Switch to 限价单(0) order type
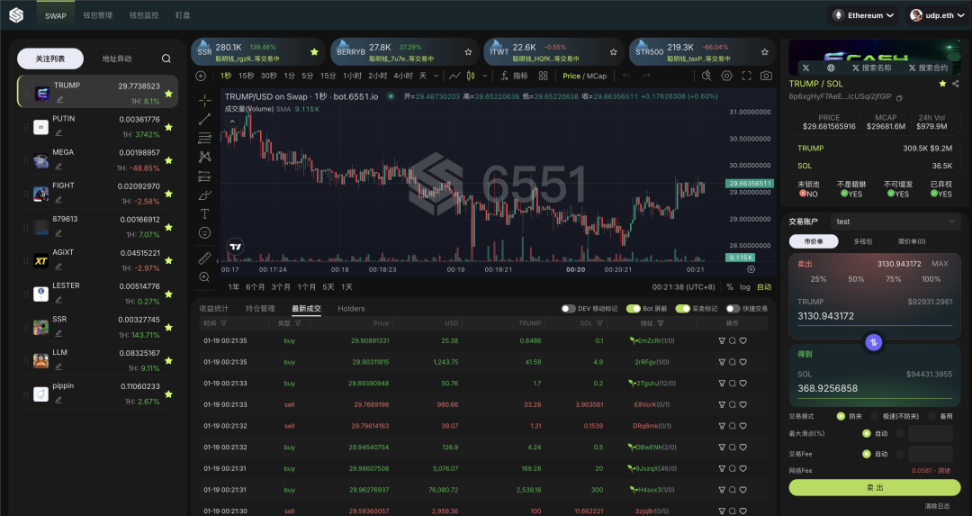 [x=912, y=241]
